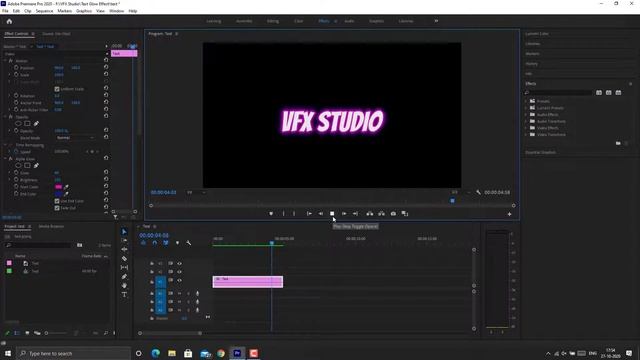Screen dimensions: 640x360
Task: Select the Pen tool in timeline toolbar
Action: point(124,277)
